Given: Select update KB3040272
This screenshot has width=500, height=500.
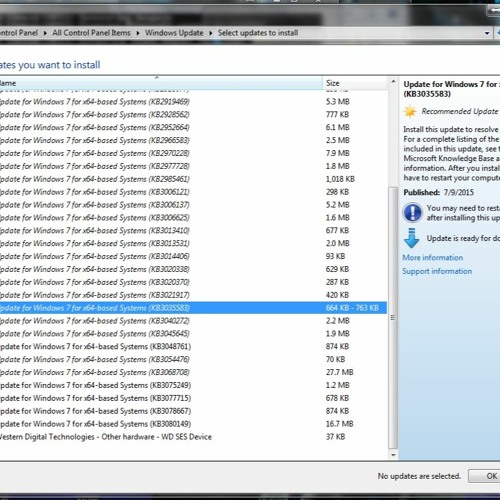Looking at the screenshot, I should click(x=193, y=321).
